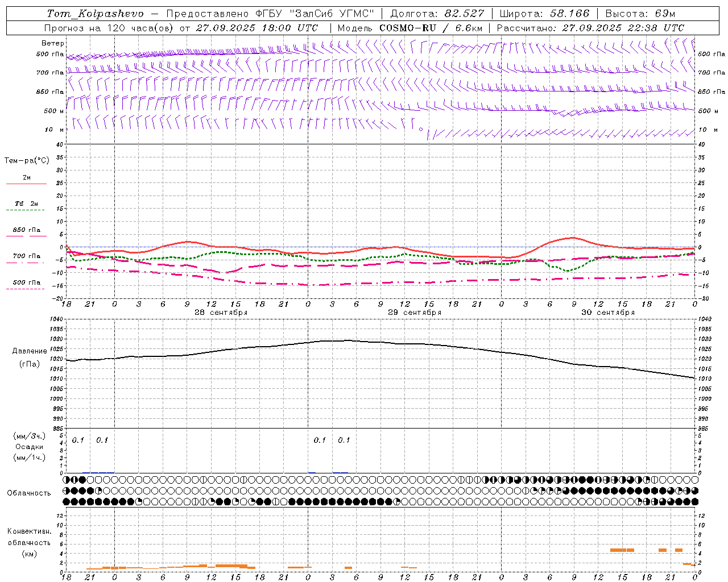Viewport: 728px width, 582px height.
Task: Select the (мм/1ч.) precipitation unit label
Action: click(30, 458)
